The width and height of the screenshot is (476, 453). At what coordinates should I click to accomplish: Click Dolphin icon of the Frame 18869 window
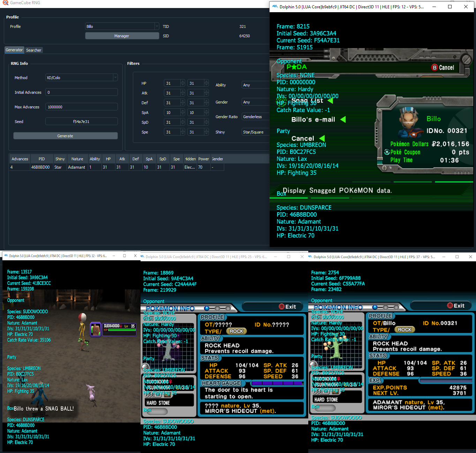click(142, 257)
